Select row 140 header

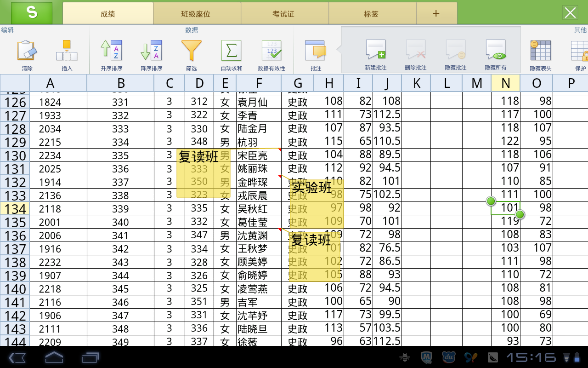(15, 289)
